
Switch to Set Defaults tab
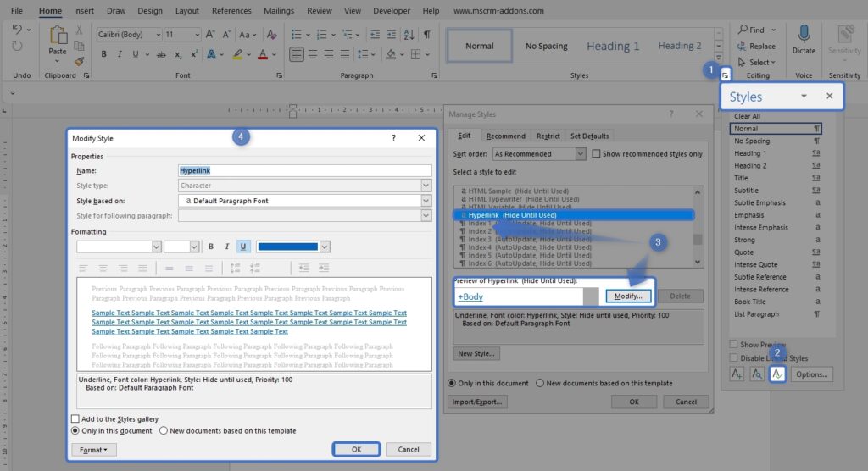(x=590, y=136)
